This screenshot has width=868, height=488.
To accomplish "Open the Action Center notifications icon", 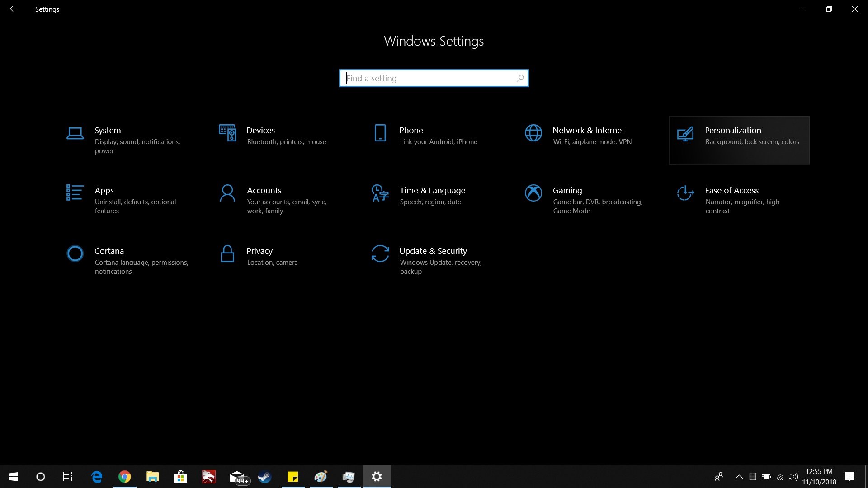I will [849, 477].
